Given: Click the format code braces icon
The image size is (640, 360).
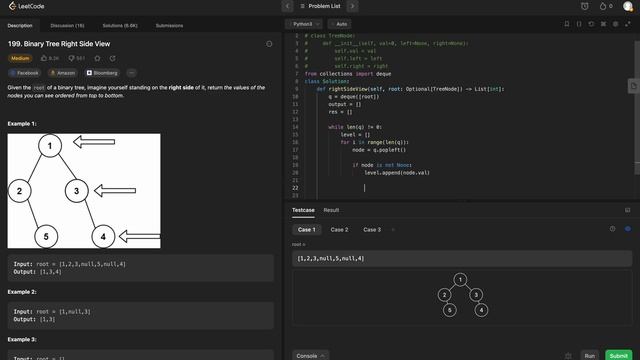Looking at the screenshot, I should pos(579,24).
